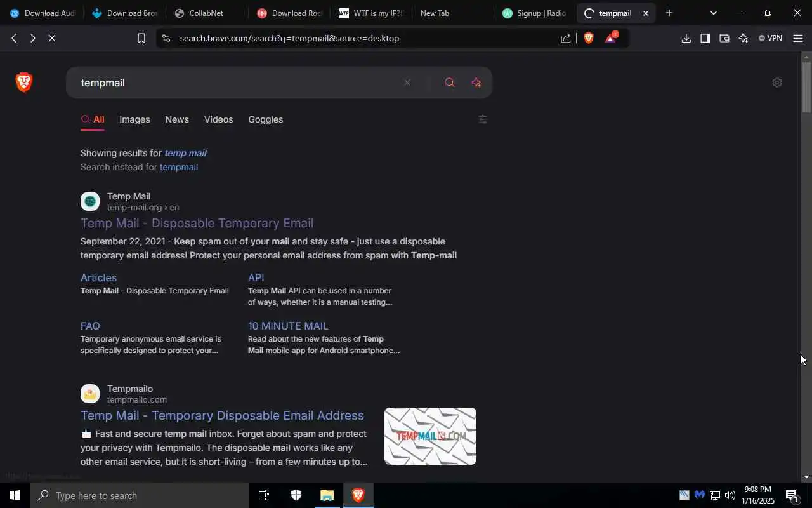Image resolution: width=812 pixels, height=508 pixels.
Task: Open the Brave main hamburger menu
Action: (798, 38)
